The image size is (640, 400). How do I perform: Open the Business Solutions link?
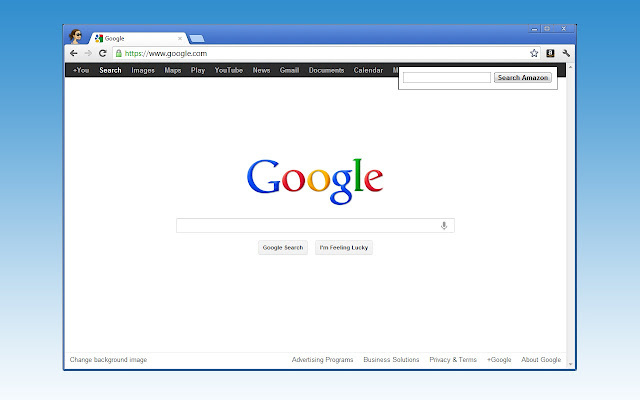tap(391, 360)
